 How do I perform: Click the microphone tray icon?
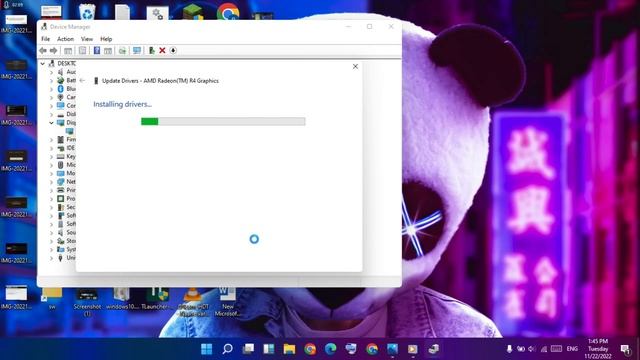[509, 349]
